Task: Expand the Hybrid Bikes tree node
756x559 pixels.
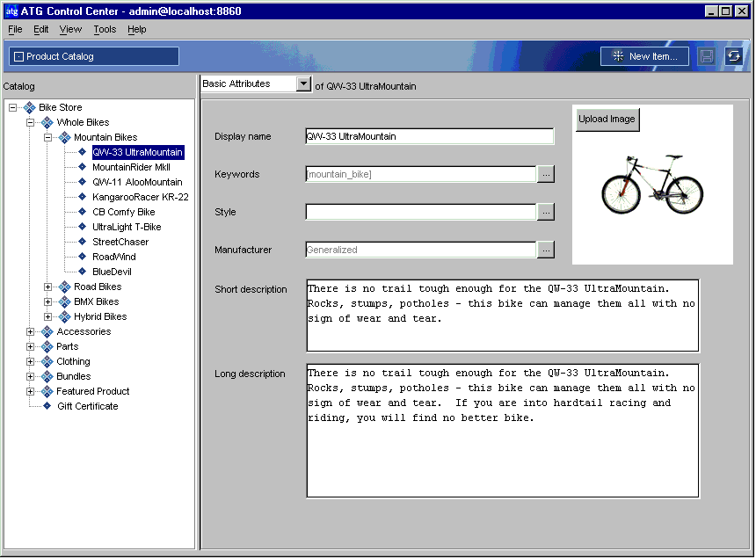Action: tap(47, 316)
